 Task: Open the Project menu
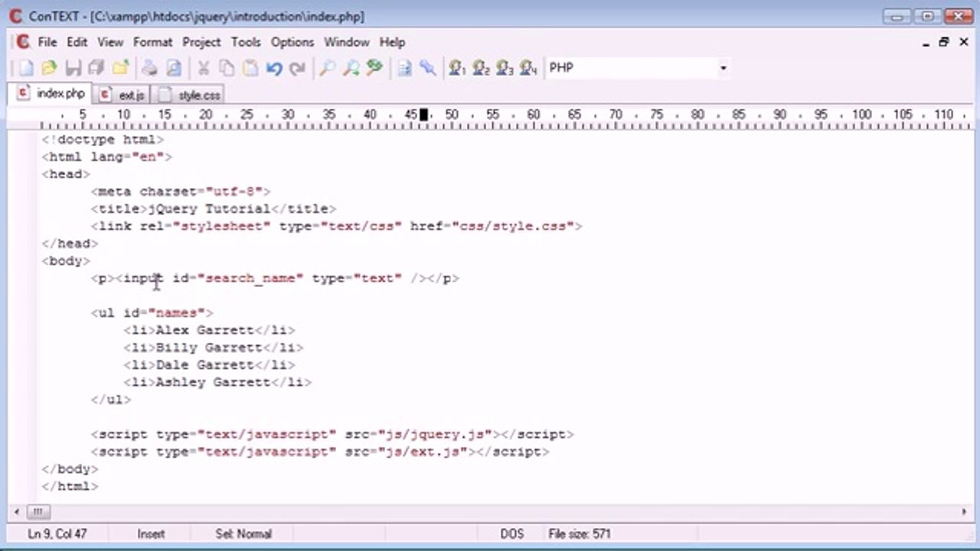(201, 42)
